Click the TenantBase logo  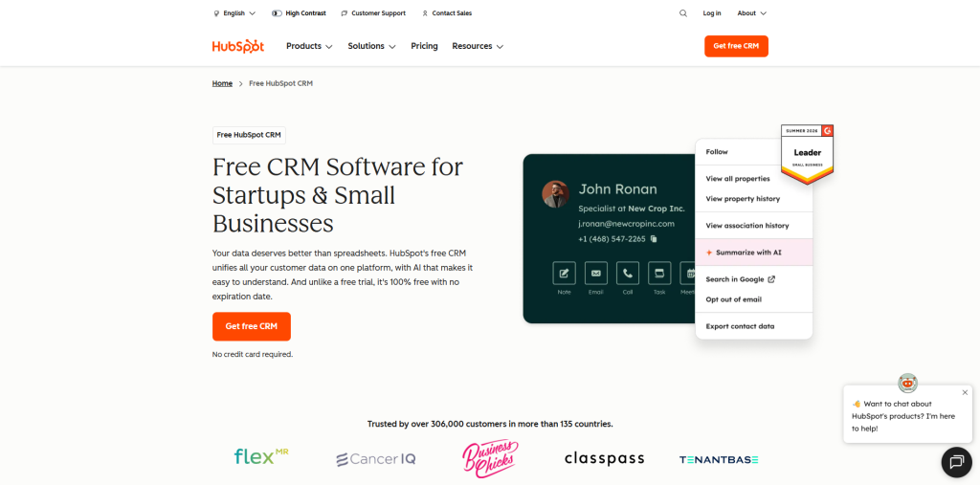[x=719, y=459]
